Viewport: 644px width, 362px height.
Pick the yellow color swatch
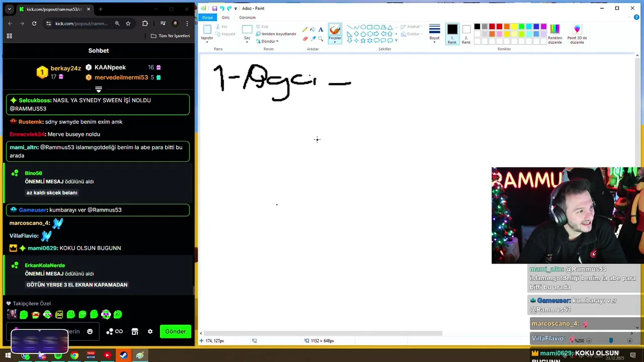(x=514, y=27)
